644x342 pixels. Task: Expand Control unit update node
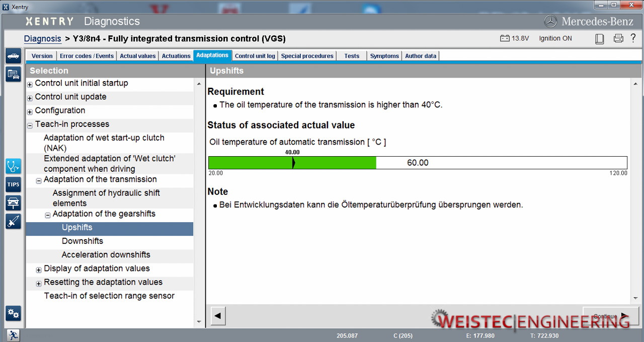30,98
